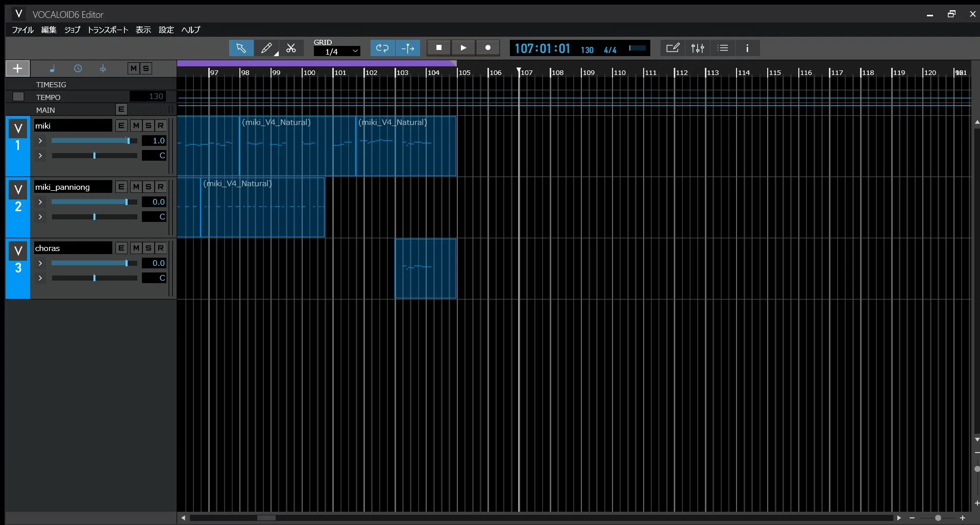This screenshot has width=980, height=525.
Task: Select the V 2 track header icon
Action: (18, 190)
